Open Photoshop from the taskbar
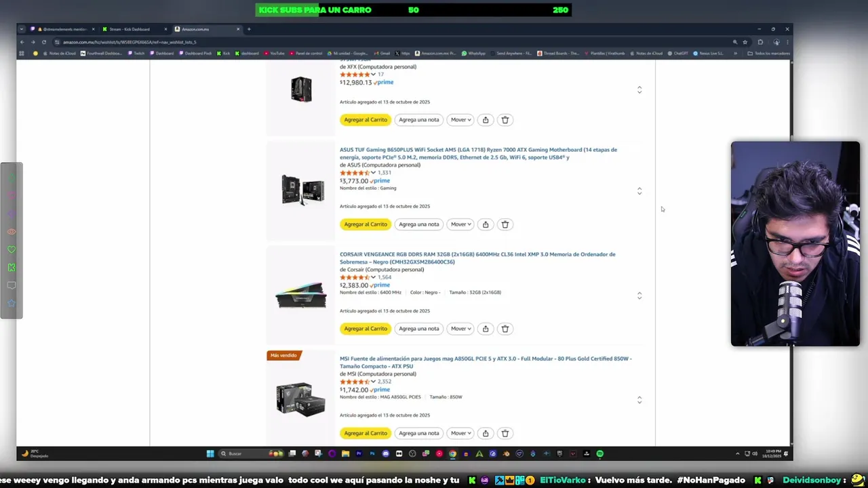This screenshot has height=488, width=868. click(x=372, y=453)
